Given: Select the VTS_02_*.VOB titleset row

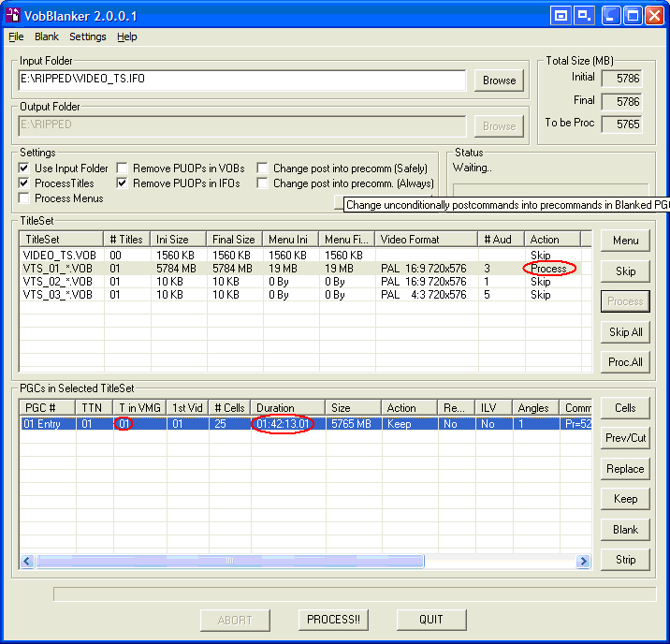Looking at the screenshot, I should 58,282.
